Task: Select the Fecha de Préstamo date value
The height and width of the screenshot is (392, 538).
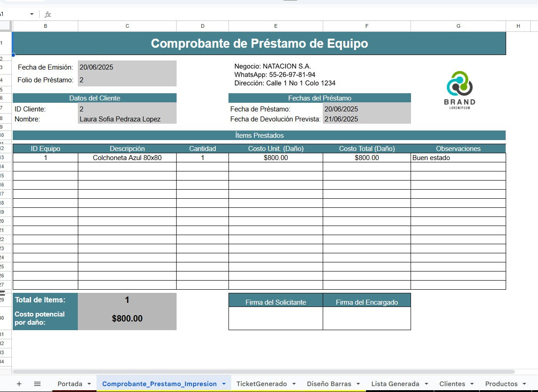Action: (367, 109)
